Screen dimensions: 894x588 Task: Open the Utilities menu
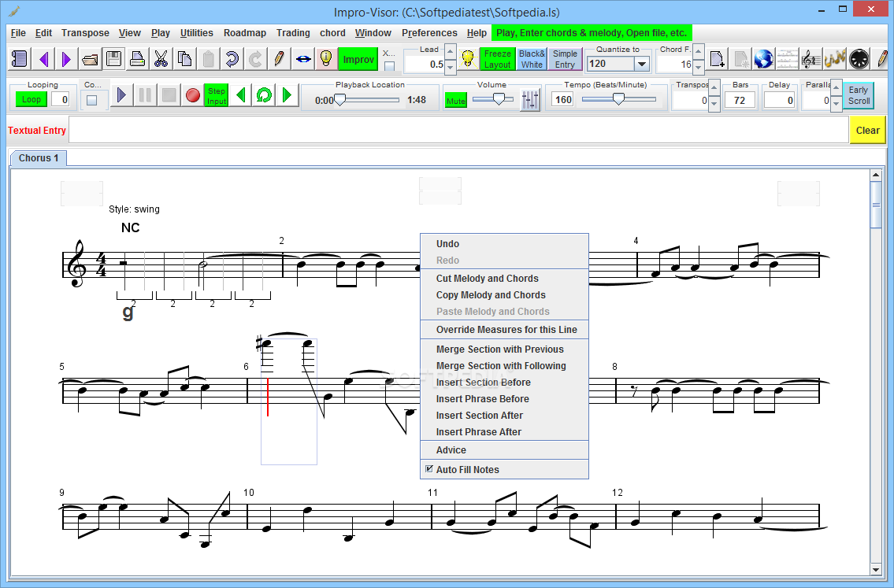(x=197, y=33)
